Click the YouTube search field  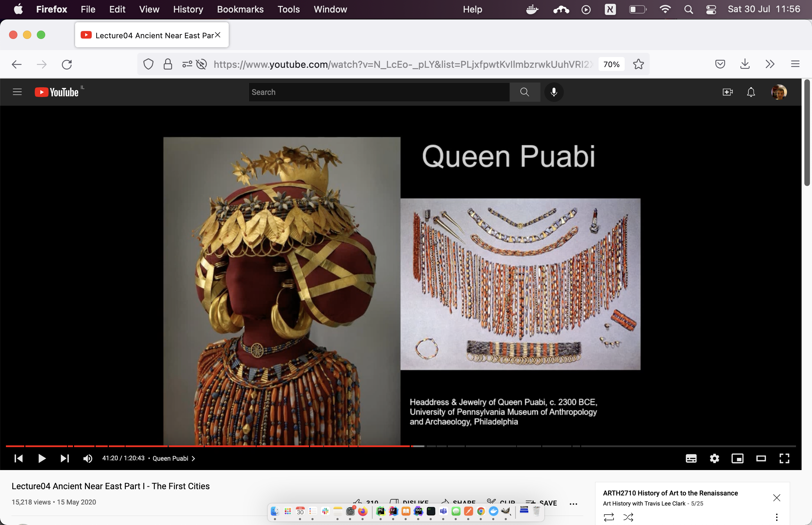379,92
